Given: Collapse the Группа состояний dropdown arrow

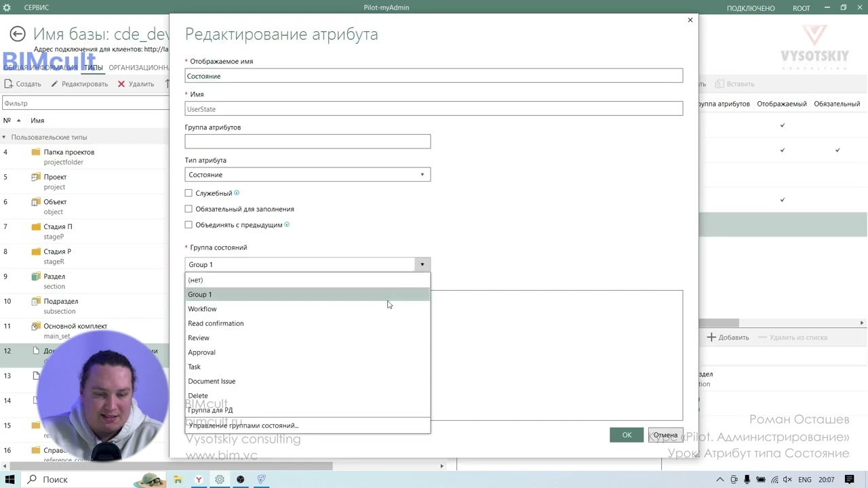Looking at the screenshot, I should 422,264.
